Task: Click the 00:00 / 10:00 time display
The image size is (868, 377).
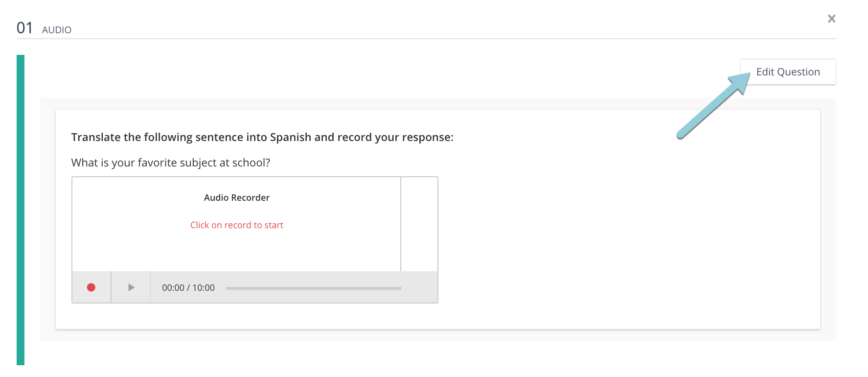Action: [188, 288]
